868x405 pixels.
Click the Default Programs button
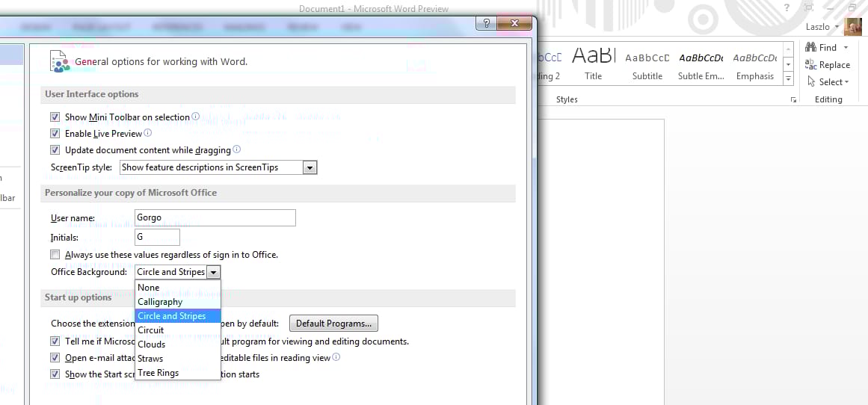click(x=333, y=324)
